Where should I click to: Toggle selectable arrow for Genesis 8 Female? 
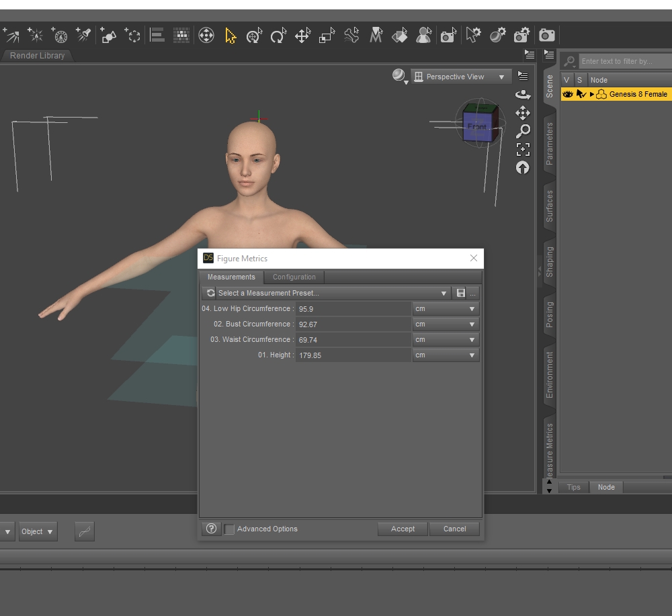point(581,94)
